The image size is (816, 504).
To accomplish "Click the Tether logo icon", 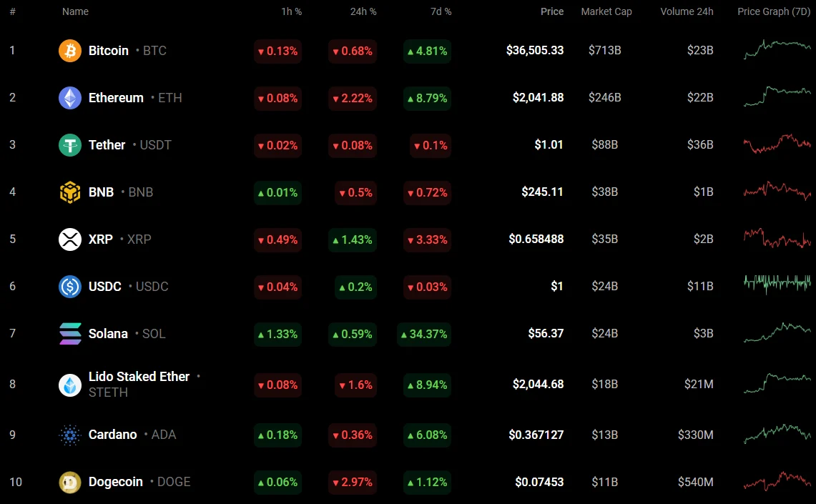I will tap(70, 145).
